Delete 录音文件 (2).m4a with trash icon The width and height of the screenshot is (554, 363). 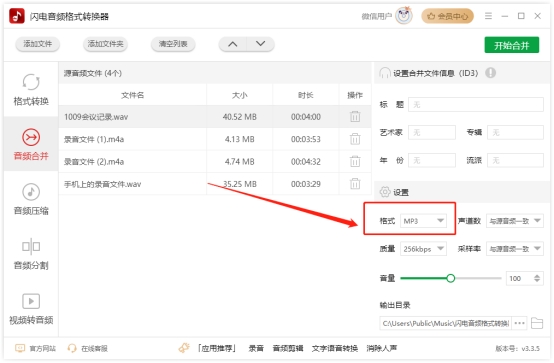355,162
